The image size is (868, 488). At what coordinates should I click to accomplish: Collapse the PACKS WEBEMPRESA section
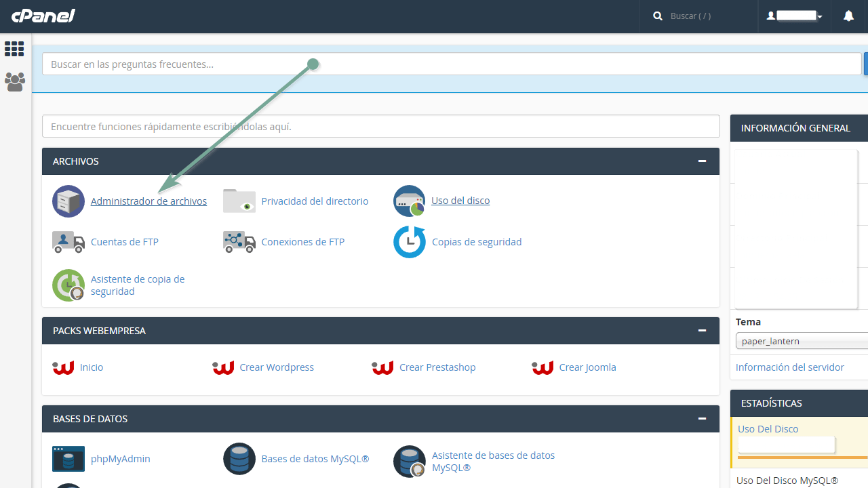click(x=703, y=331)
